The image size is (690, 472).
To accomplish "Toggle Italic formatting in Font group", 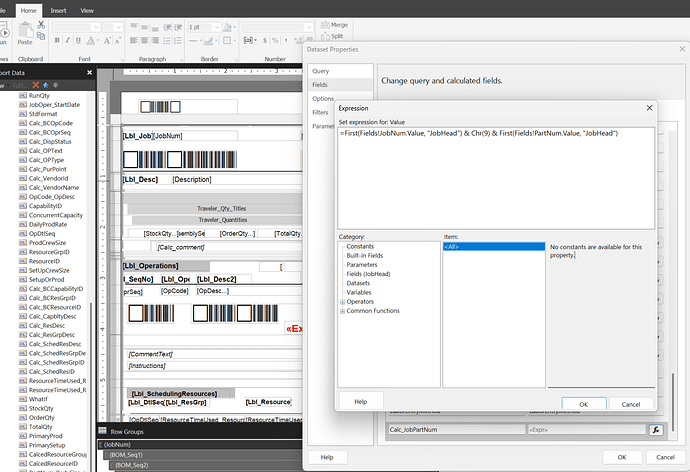I will 67,40.
